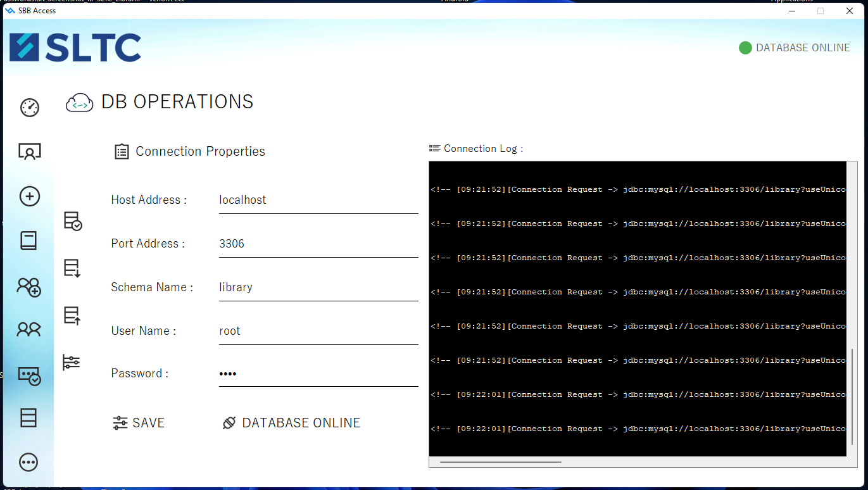Click the Host Address input field
The height and width of the screenshot is (490, 868).
coord(318,200)
